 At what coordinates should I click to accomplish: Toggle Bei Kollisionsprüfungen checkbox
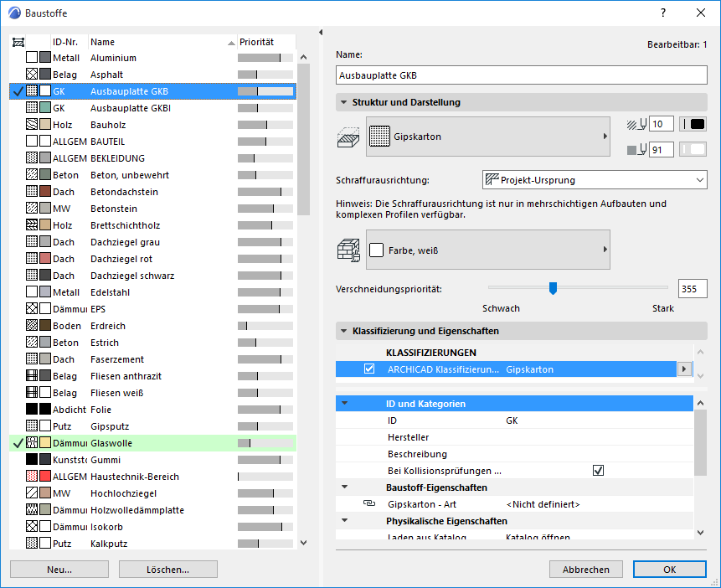pos(598,470)
